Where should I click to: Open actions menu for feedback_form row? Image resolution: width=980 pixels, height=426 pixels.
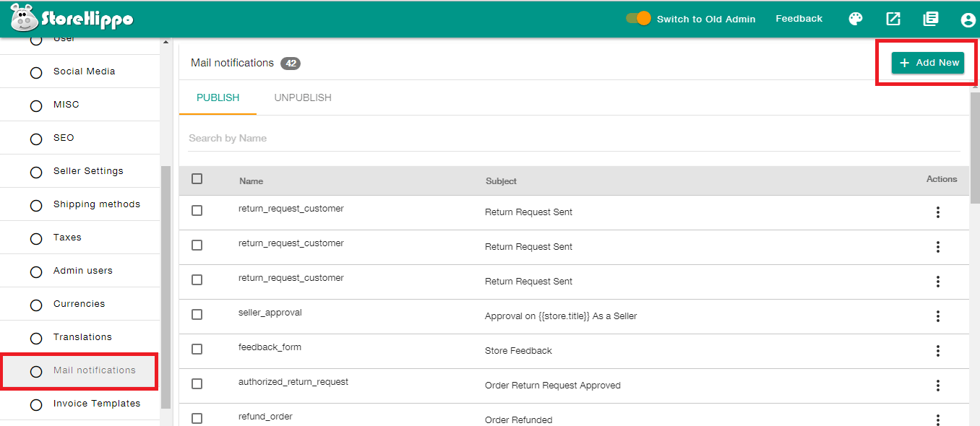tap(938, 351)
